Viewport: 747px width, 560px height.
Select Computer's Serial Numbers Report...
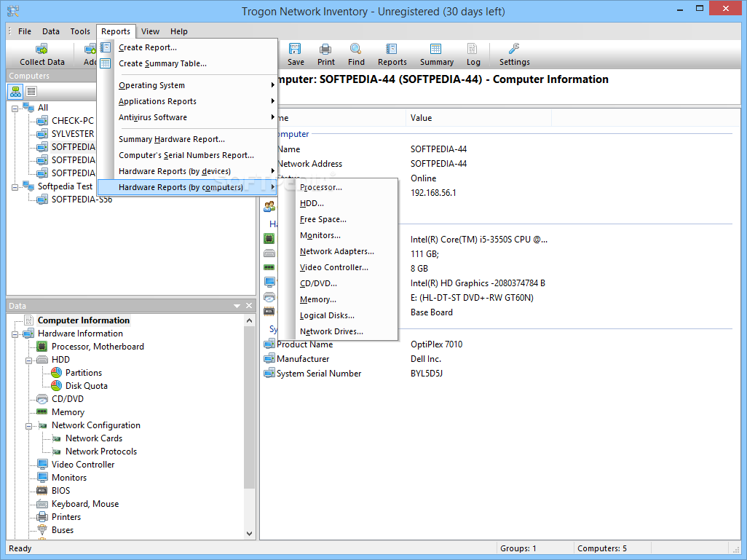click(187, 155)
